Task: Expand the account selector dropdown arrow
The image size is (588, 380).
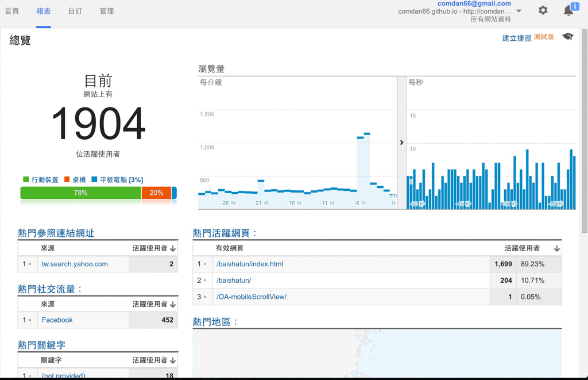Action: pyautogui.click(x=519, y=11)
